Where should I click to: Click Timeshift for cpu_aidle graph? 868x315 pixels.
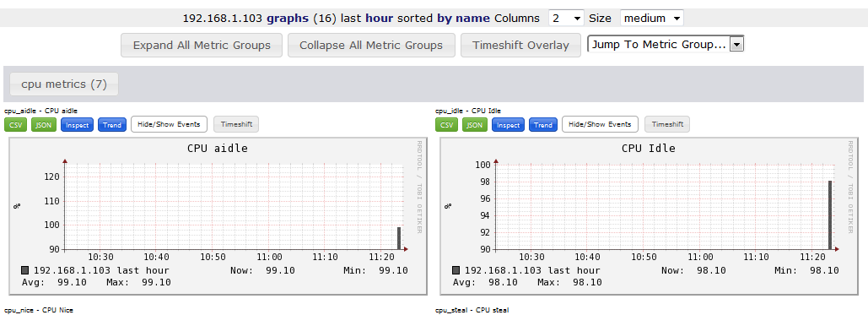tap(236, 124)
